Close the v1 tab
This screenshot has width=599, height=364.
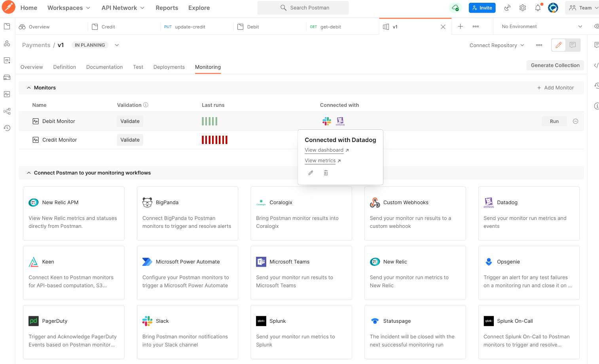tap(443, 27)
